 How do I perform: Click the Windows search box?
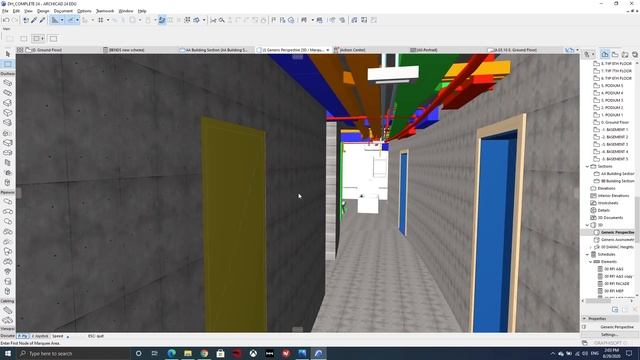pyautogui.click(x=73, y=353)
